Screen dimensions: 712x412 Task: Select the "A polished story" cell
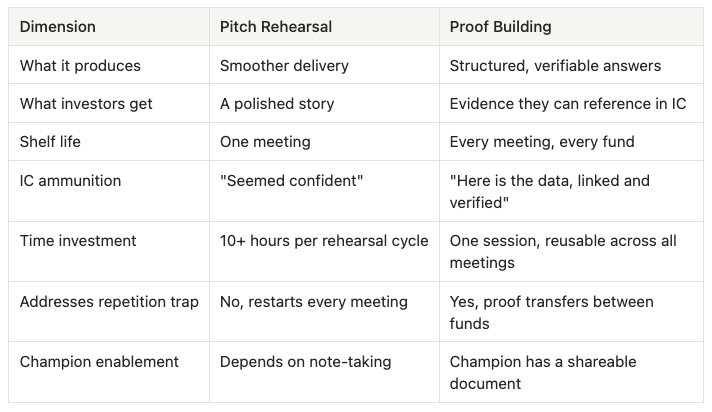277,104
